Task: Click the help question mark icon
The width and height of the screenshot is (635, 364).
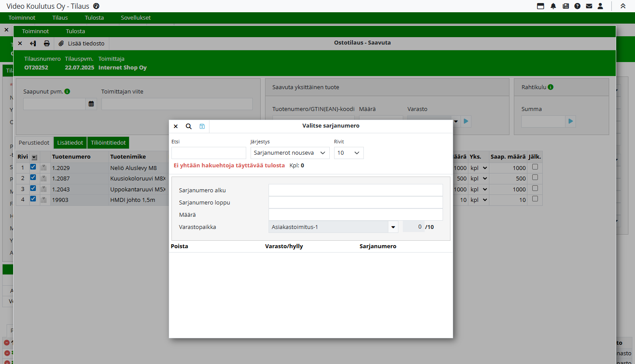Action: click(x=577, y=6)
